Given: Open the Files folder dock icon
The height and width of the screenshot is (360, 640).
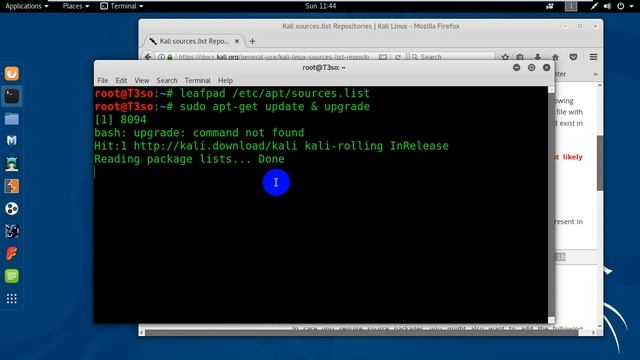Looking at the screenshot, I should pos(11,119).
